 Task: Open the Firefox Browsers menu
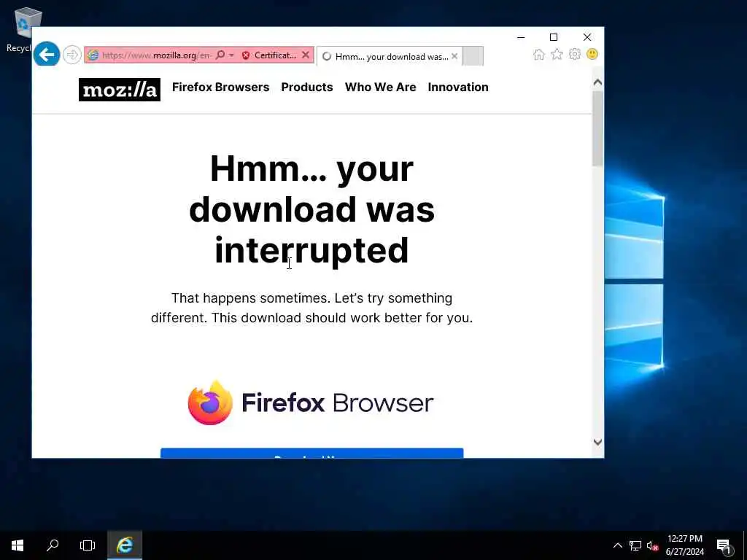tap(220, 87)
